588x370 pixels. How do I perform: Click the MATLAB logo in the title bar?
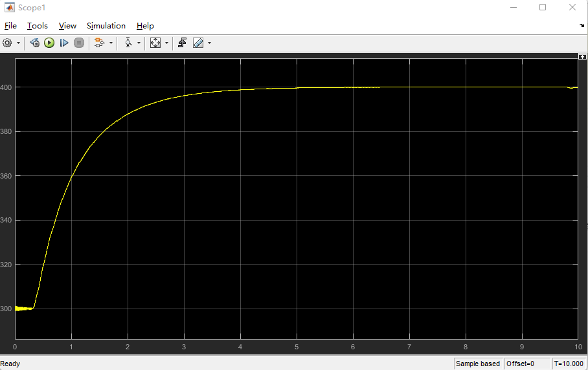click(9, 8)
